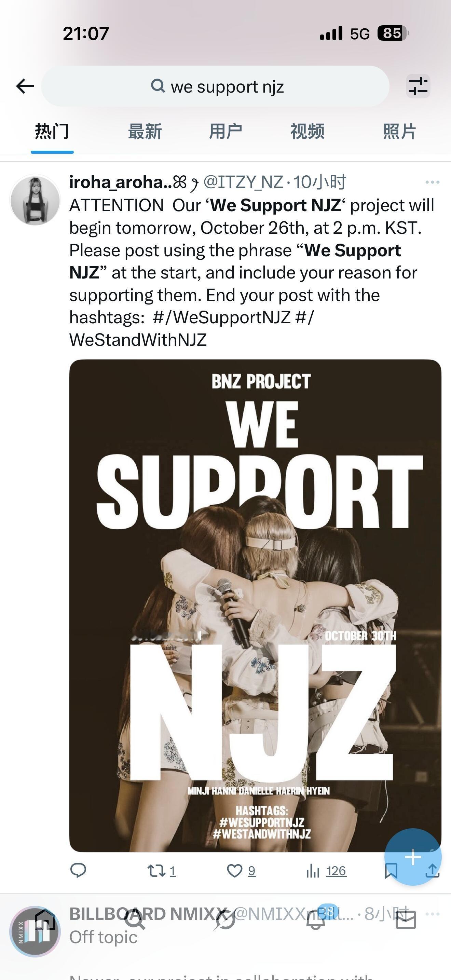The image size is (451, 980).
Task: Tap iroha_aroha's profile avatar
Action: click(x=35, y=200)
